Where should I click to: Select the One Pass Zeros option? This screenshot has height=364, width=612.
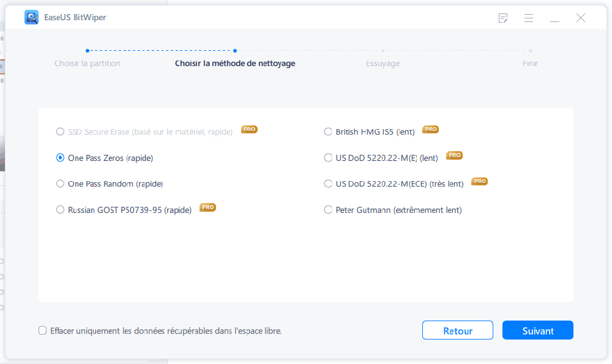60,157
